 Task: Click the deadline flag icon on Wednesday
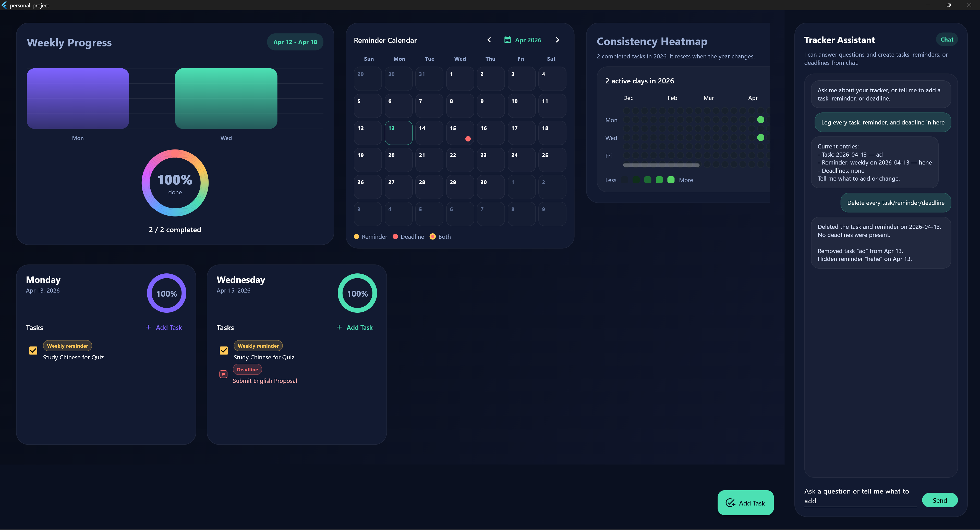pyautogui.click(x=223, y=374)
